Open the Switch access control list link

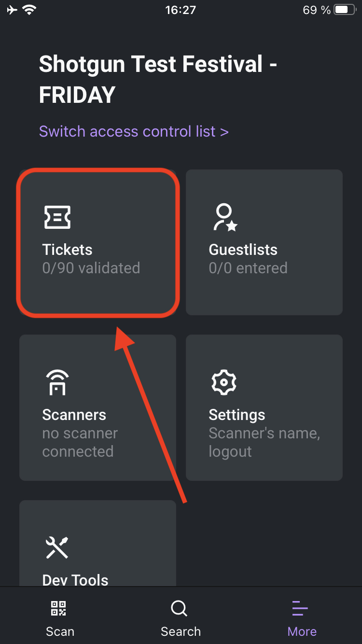pos(134,131)
